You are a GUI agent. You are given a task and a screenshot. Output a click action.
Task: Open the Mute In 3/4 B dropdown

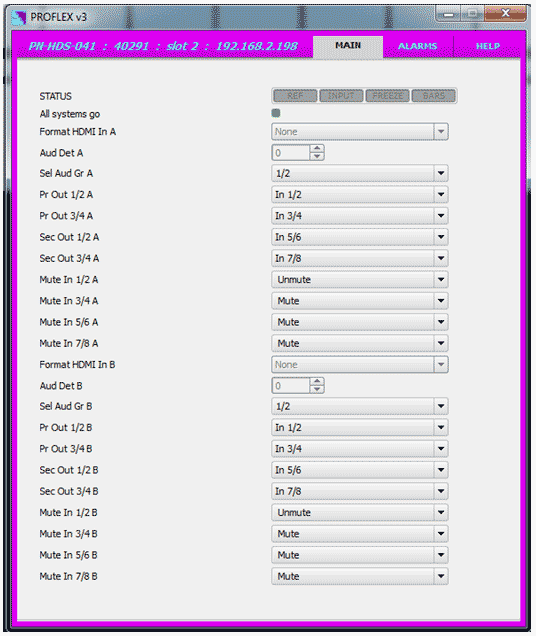coord(359,534)
